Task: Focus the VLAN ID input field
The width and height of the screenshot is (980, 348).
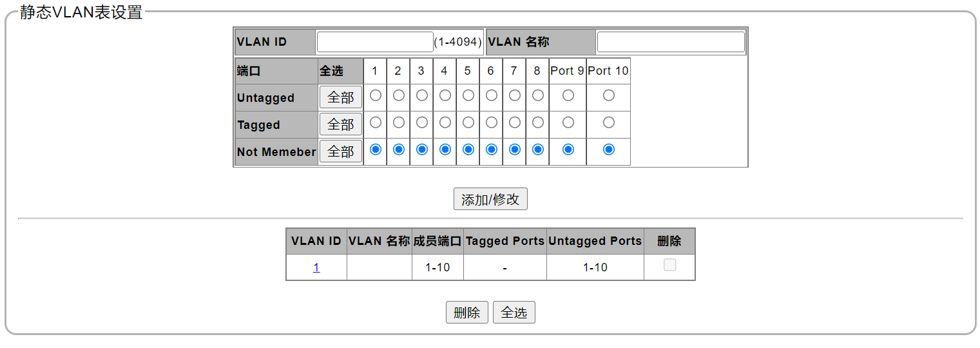Action: pos(375,42)
